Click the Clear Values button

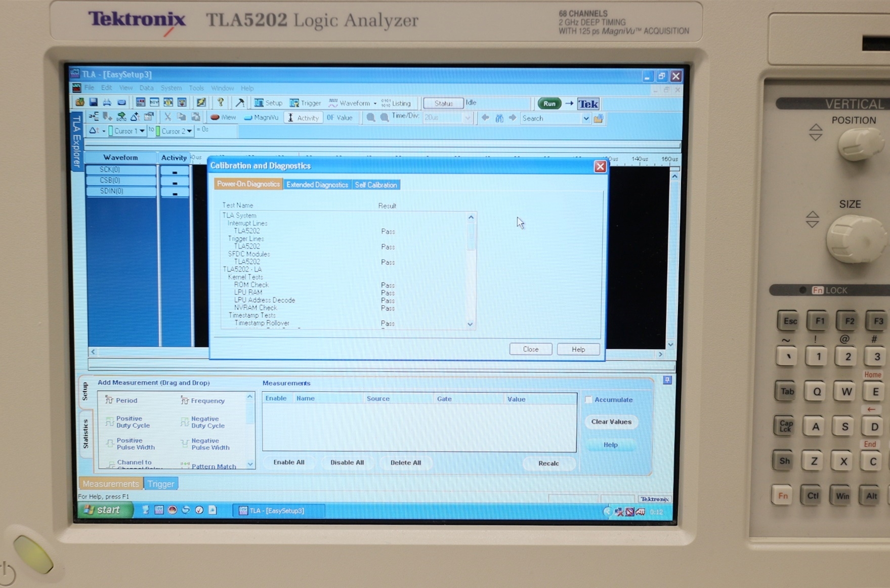tap(611, 422)
